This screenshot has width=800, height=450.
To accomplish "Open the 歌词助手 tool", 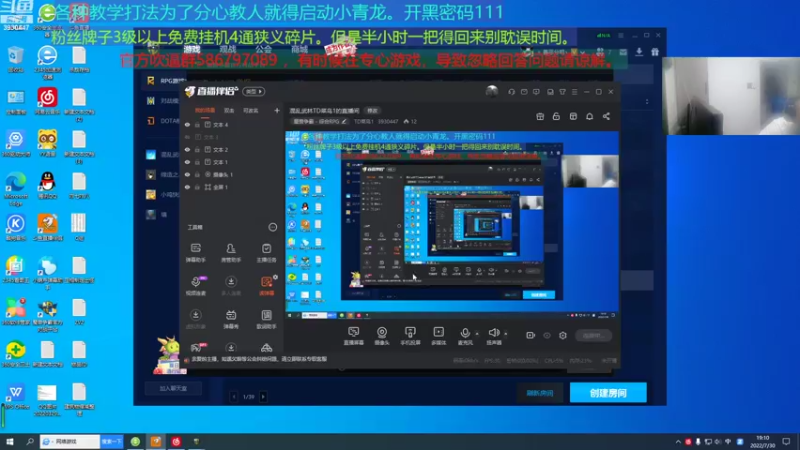I will point(266,319).
